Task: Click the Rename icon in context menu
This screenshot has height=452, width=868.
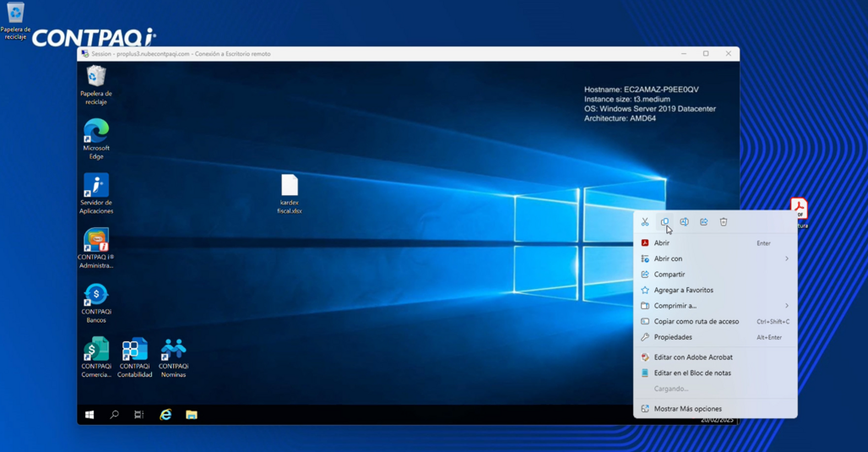Action: pos(684,222)
